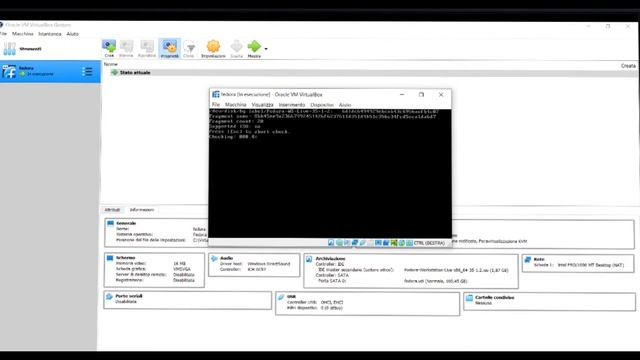Image resolution: width=640 pixels, height=360 pixels.
Task: Open the Fedora VM list menu icon
Action: pyautogui.click(x=87, y=72)
